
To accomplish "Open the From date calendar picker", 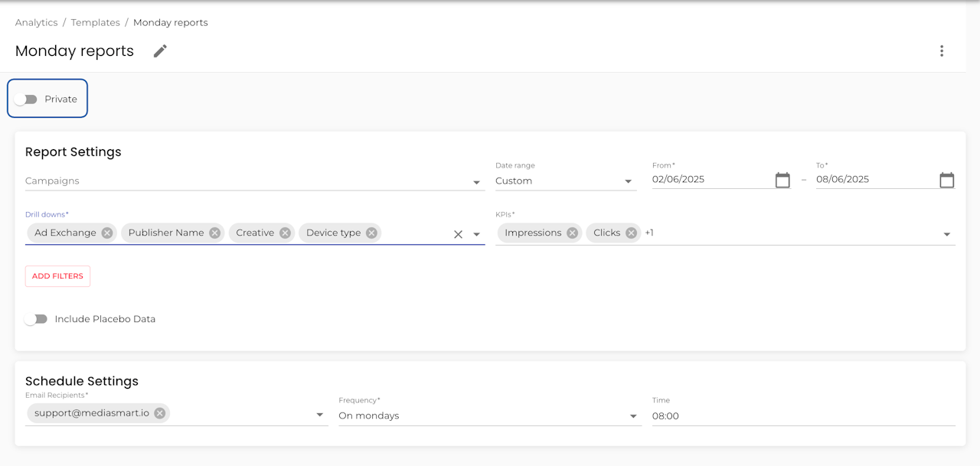I will [x=782, y=181].
